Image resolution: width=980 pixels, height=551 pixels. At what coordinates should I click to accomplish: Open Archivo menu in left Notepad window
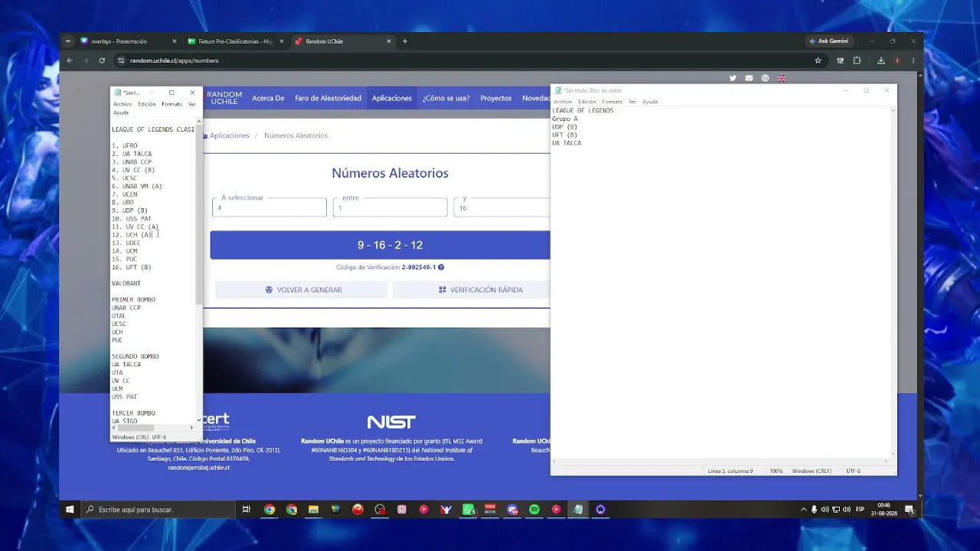point(122,104)
